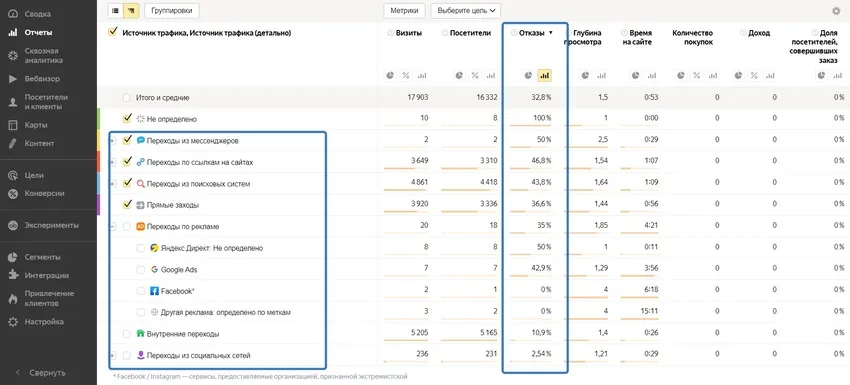This screenshot has width=850, height=385.
Task: Show bar chart for Время на сайте
Action: (652, 75)
